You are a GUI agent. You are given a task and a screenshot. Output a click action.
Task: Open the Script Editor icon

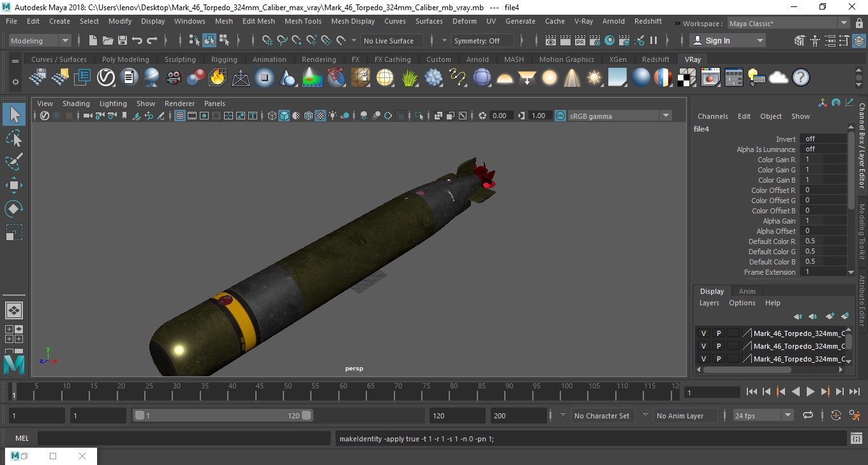click(857, 439)
